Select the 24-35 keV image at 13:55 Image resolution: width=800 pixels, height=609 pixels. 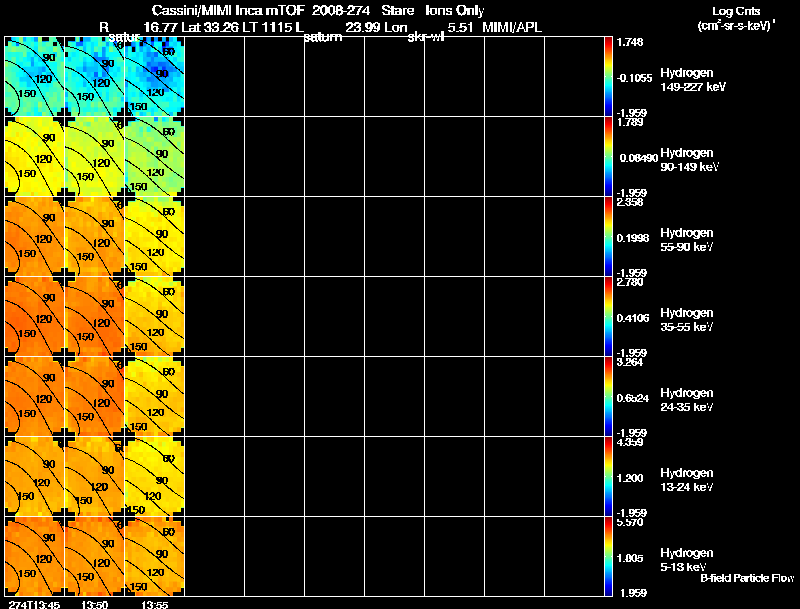coord(155,397)
